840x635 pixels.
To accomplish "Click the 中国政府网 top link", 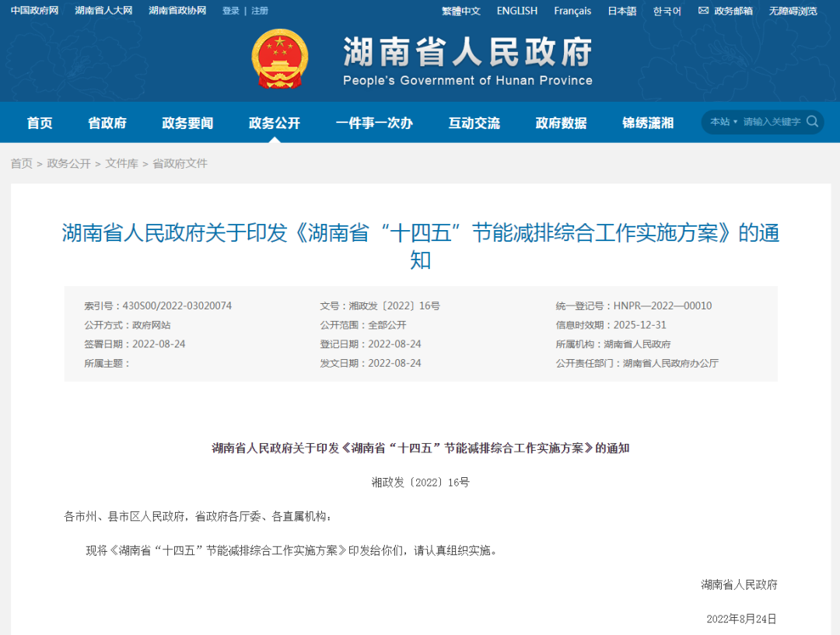I will point(35,11).
